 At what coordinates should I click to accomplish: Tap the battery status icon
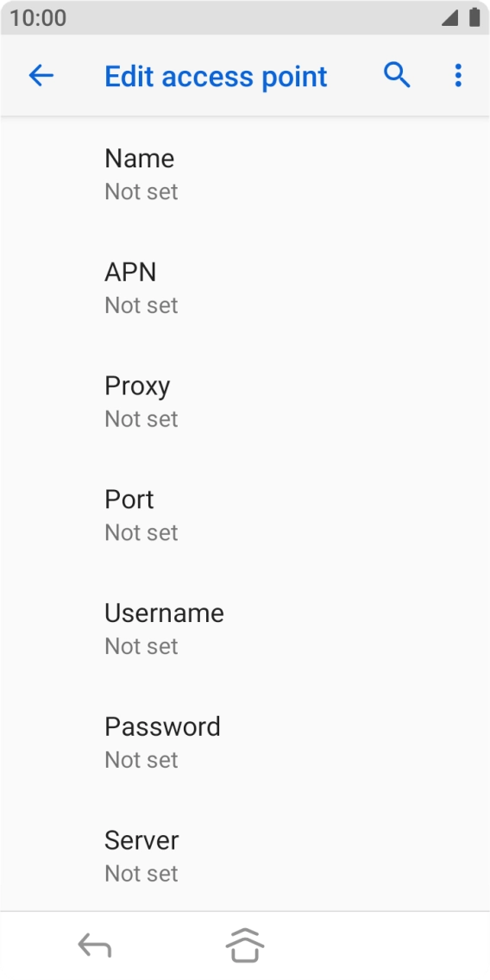[474, 18]
